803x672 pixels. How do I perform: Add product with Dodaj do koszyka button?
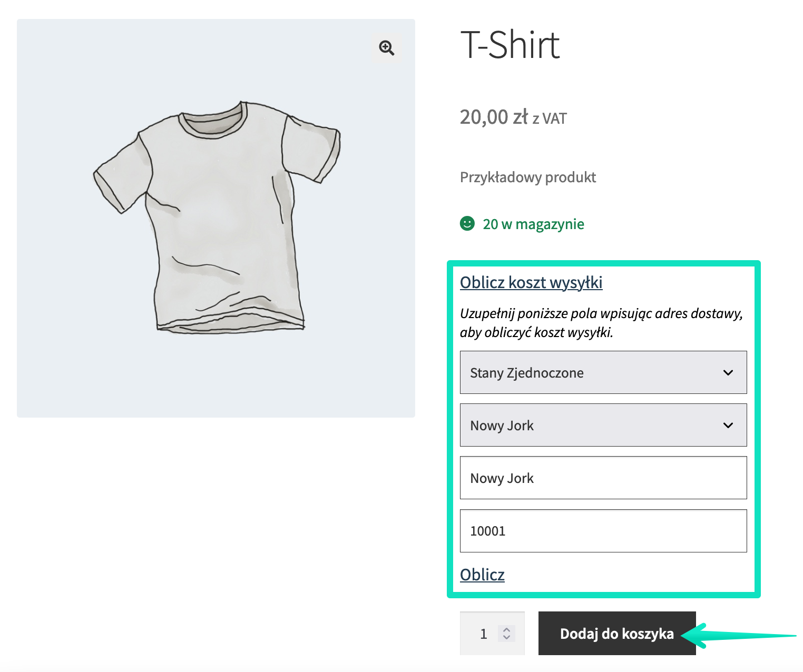pyautogui.click(x=617, y=634)
